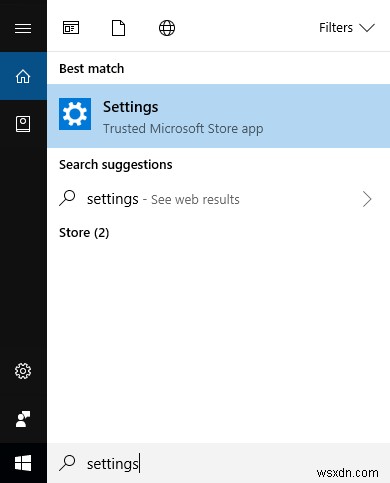The image size is (390, 483).
Task: Click the search box magnifier icon
Action: click(67, 463)
